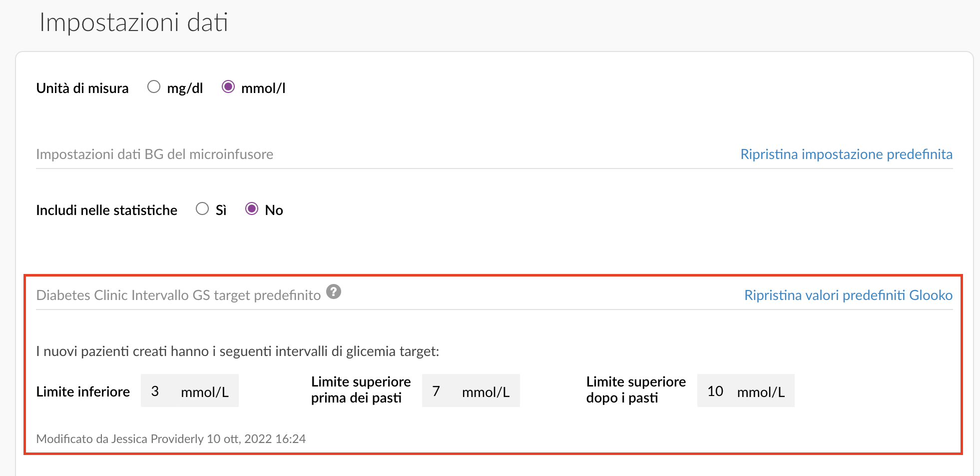Select the mg/dl radio button
Image resolution: width=980 pixels, height=476 pixels.
[154, 87]
